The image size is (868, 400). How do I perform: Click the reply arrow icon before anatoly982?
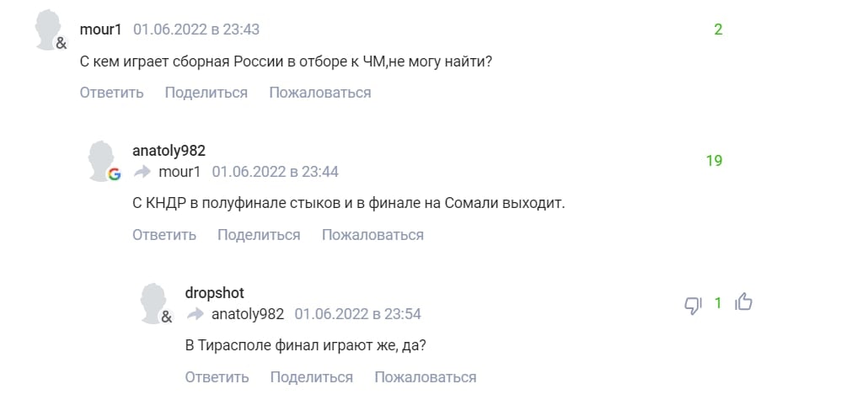click(x=196, y=314)
